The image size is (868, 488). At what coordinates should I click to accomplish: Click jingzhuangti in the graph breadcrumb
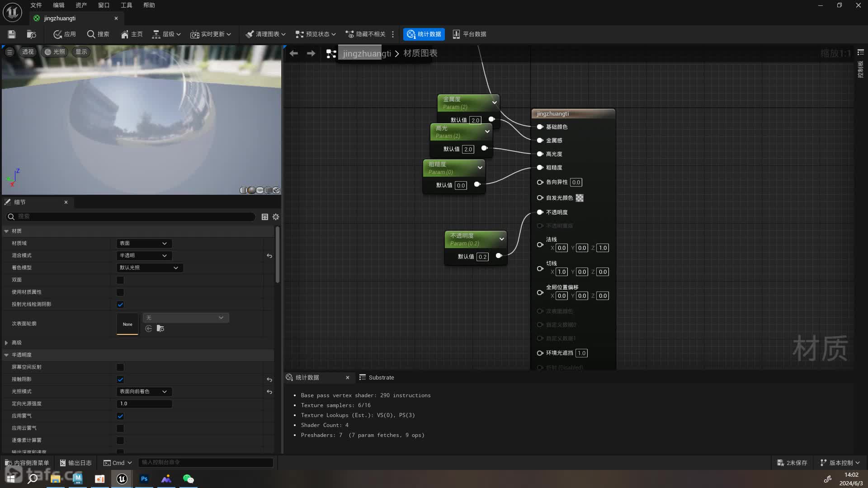click(x=367, y=53)
